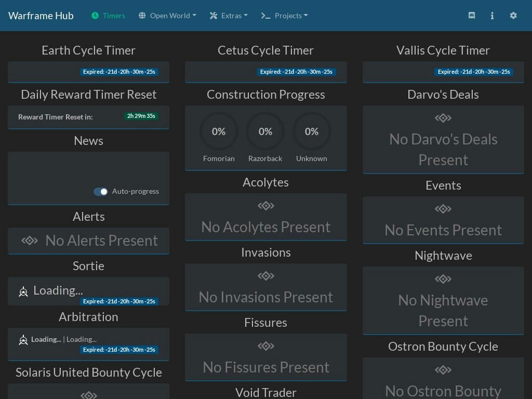Expand the Extras dropdown menu
Image resolution: width=532 pixels, height=399 pixels.
coord(229,16)
